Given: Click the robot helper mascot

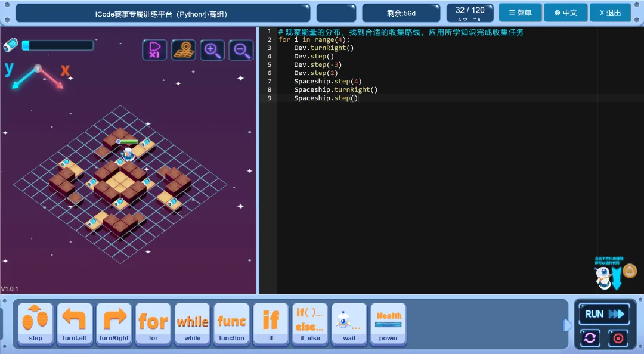Looking at the screenshot, I should pos(603,278).
